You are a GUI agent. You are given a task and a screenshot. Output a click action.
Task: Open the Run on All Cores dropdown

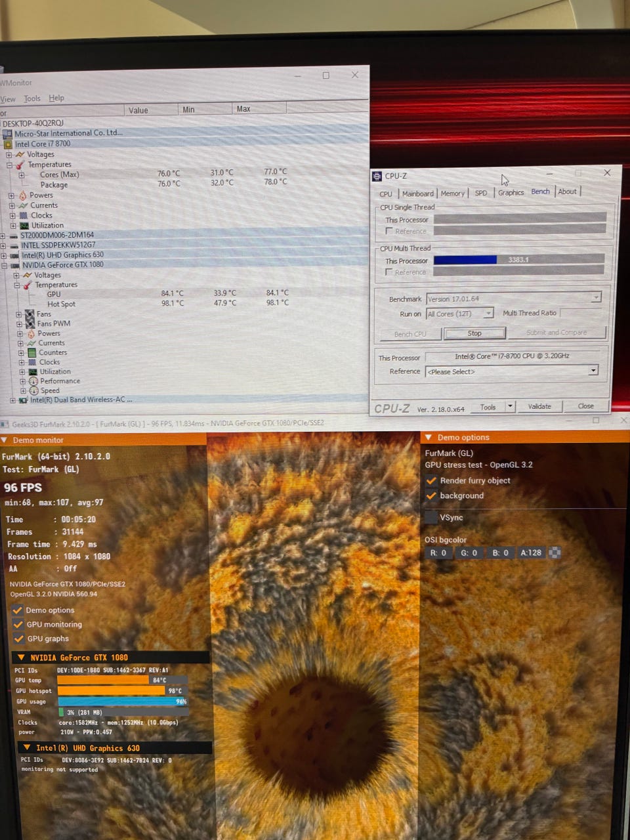(x=488, y=314)
